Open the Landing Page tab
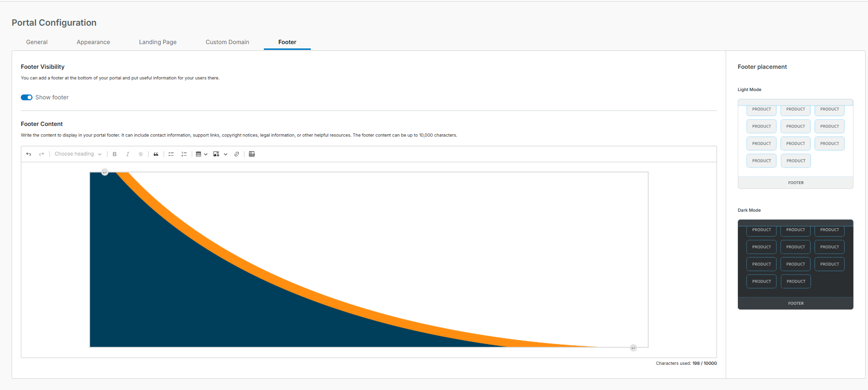The height and width of the screenshot is (390, 868). 158,42
